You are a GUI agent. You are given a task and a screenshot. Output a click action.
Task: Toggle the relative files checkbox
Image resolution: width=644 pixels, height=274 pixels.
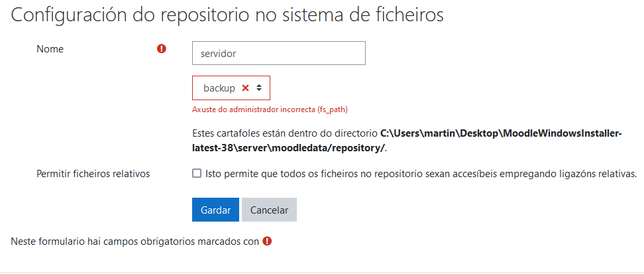pos(197,174)
